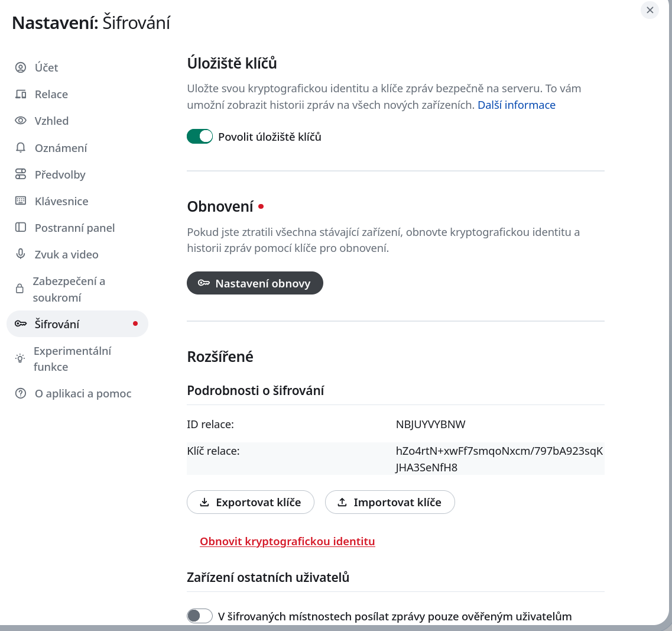This screenshot has width=672, height=631.
Task: Select the Šifrování key icon
Action: pos(21,323)
